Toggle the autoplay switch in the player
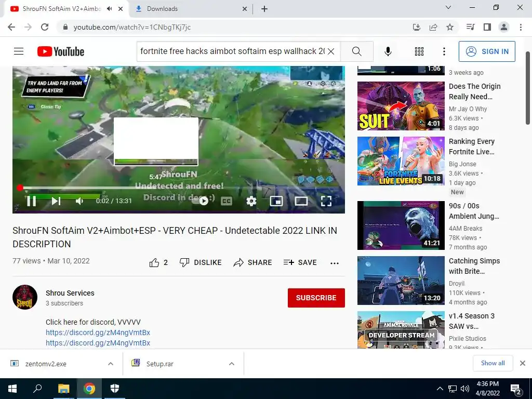This screenshot has height=399, width=532. (x=203, y=201)
